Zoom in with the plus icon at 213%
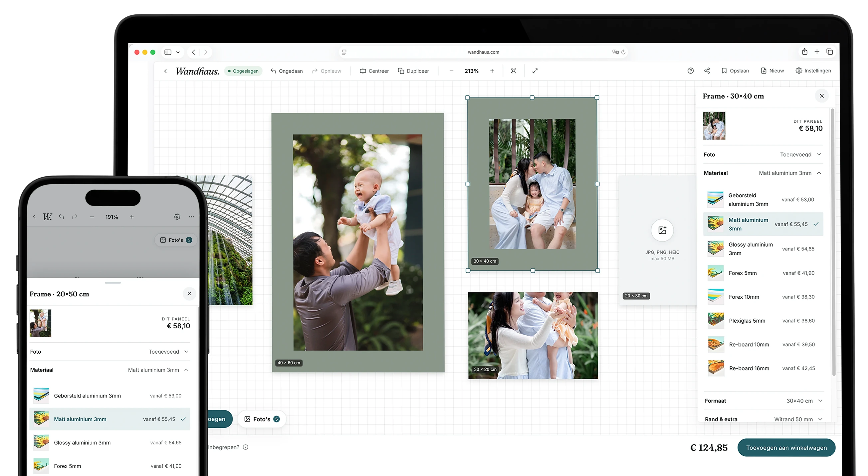Image resolution: width=868 pixels, height=476 pixels. click(x=492, y=71)
